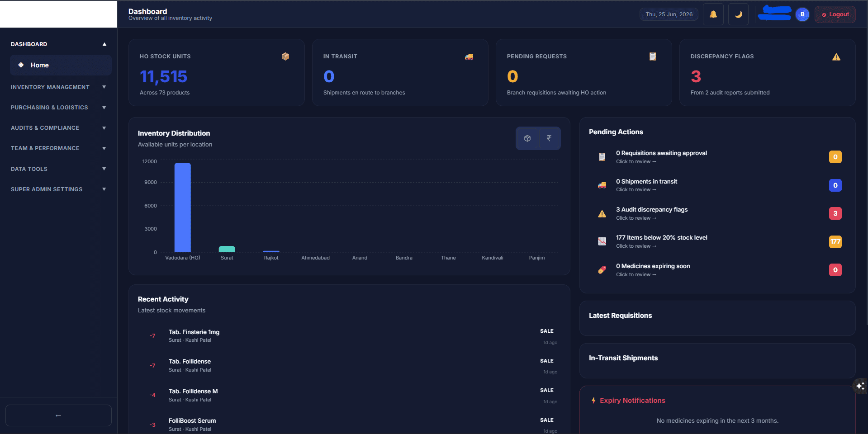Click the user avatar B
868x434 pixels.
(x=802, y=14)
